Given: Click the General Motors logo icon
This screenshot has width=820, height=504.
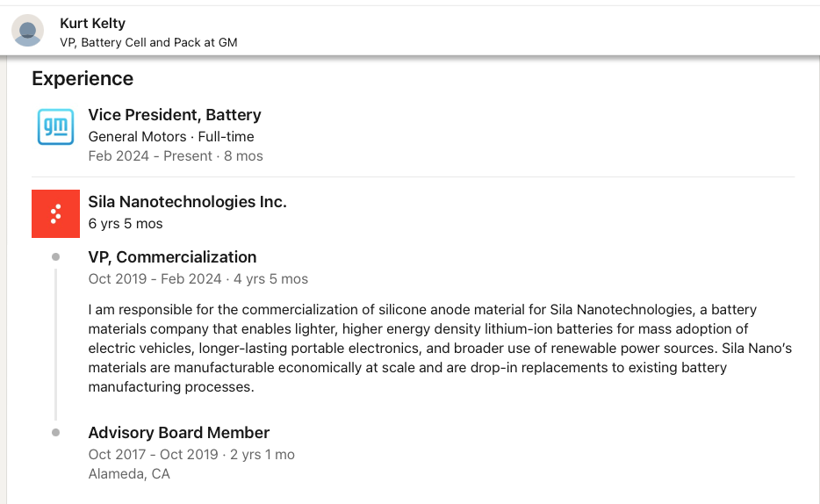Looking at the screenshot, I should [55, 126].
